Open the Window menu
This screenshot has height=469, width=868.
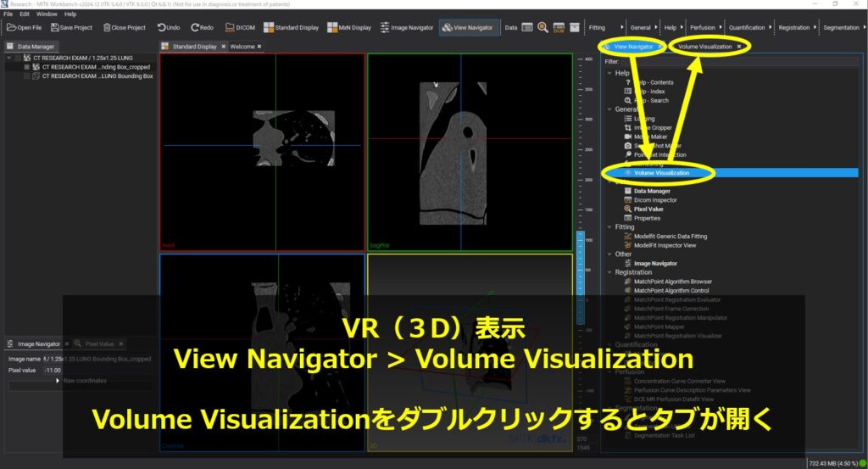point(47,14)
